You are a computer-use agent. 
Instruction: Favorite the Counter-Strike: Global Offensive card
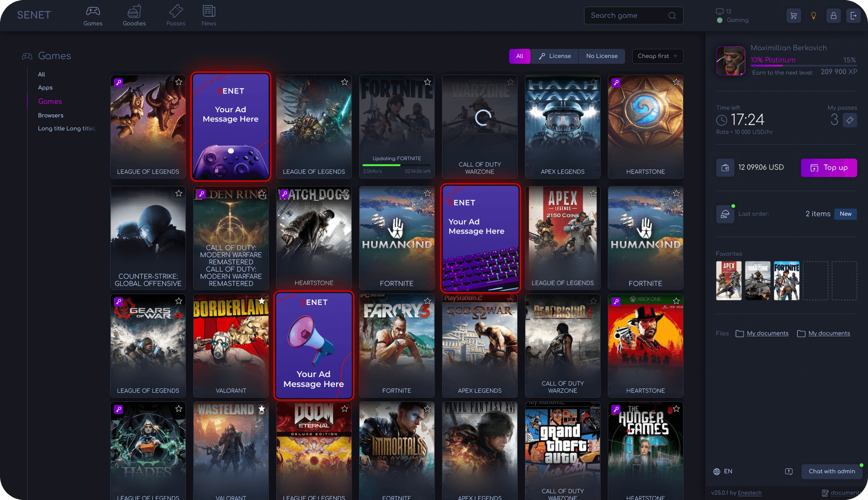pos(179,193)
